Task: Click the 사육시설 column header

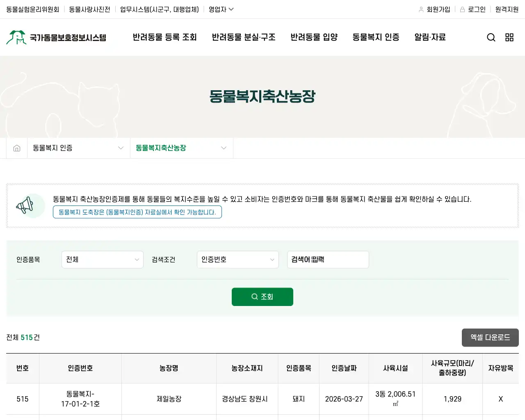Action: click(396, 368)
